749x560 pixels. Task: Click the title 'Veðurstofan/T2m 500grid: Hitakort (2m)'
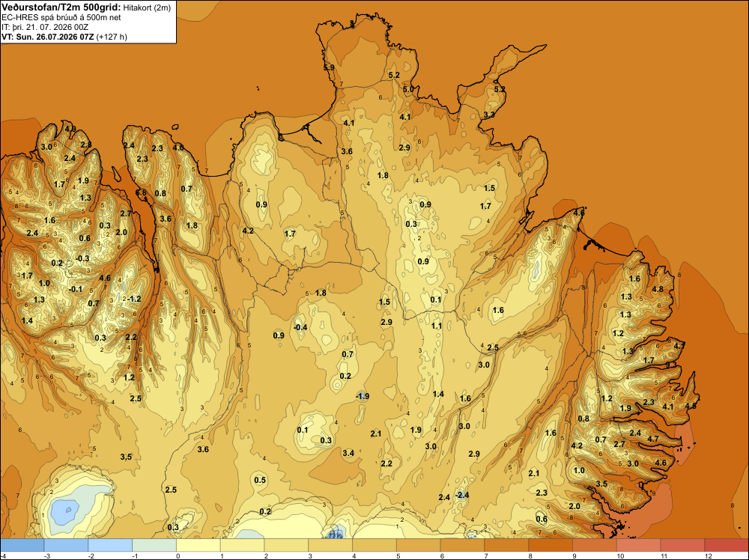(x=86, y=7)
